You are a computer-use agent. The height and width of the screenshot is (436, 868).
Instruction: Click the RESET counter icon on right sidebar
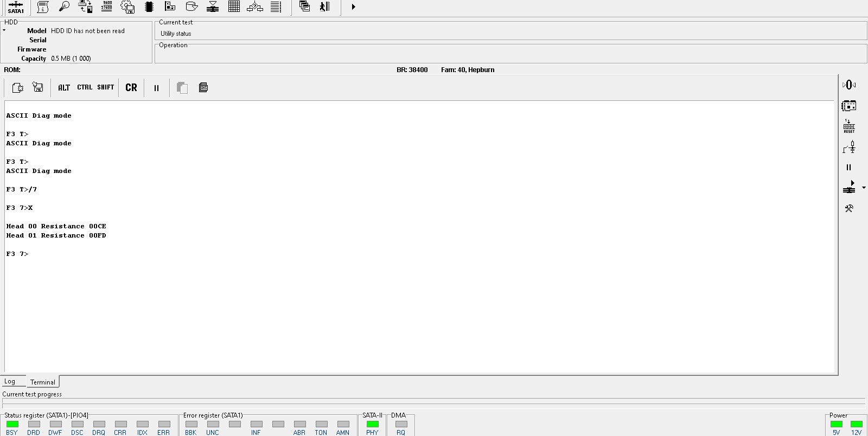click(x=849, y=126)
